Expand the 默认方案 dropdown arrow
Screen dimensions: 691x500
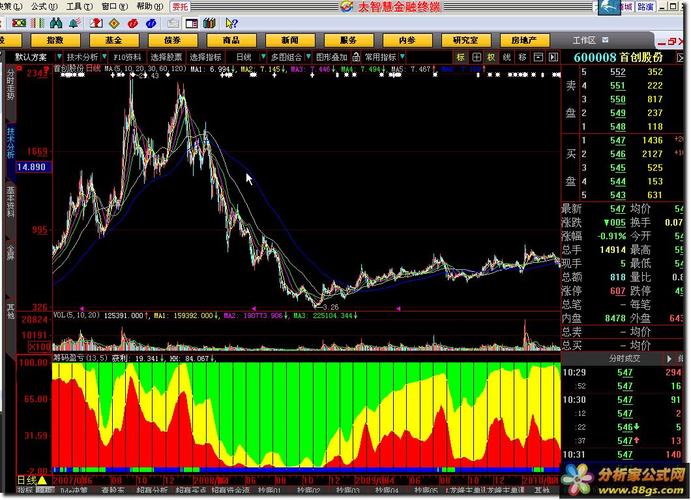[x=59, y=57]
